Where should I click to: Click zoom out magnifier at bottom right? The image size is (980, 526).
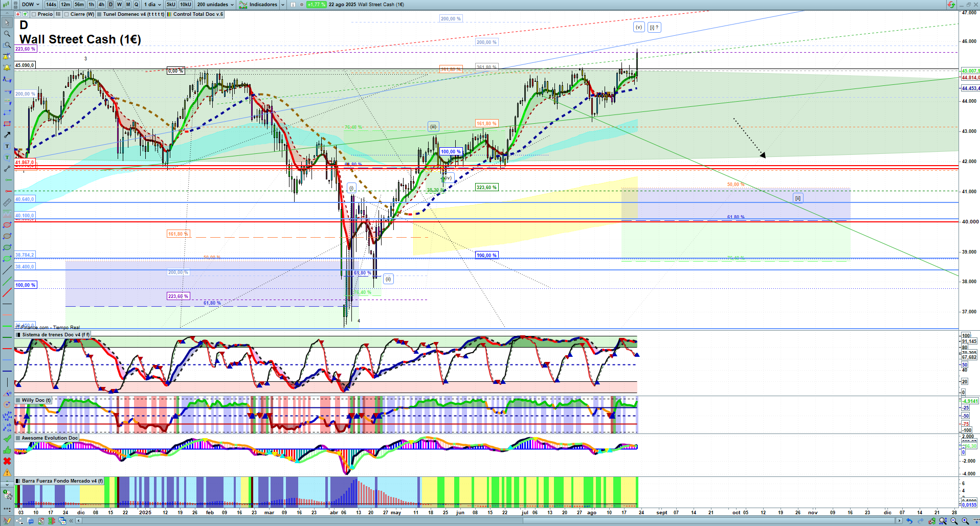point(954,521)
